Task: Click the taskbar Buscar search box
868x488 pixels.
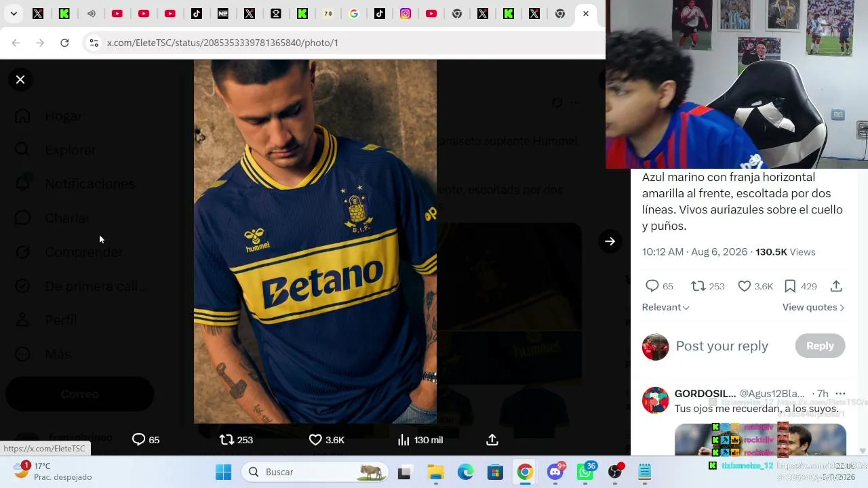Action: point(315,472)
